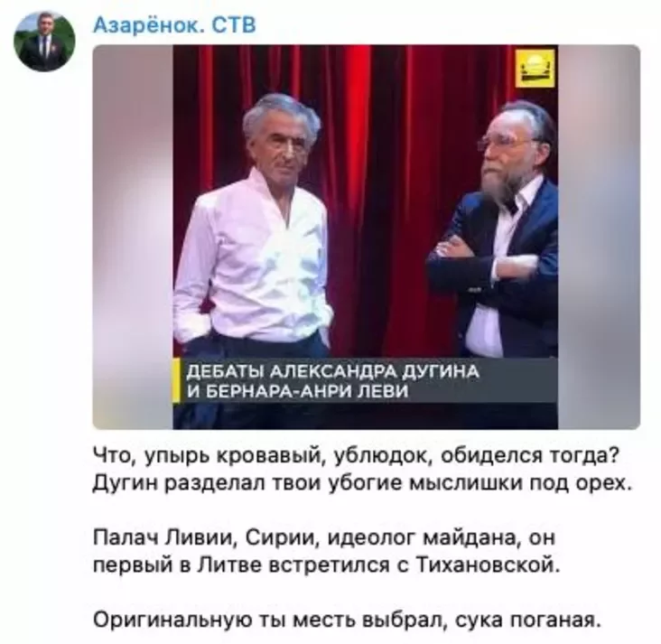This screenshot has width=661, height=644.
Task: Click the line starting Дугин разделал
Action: tap(362, 483)
